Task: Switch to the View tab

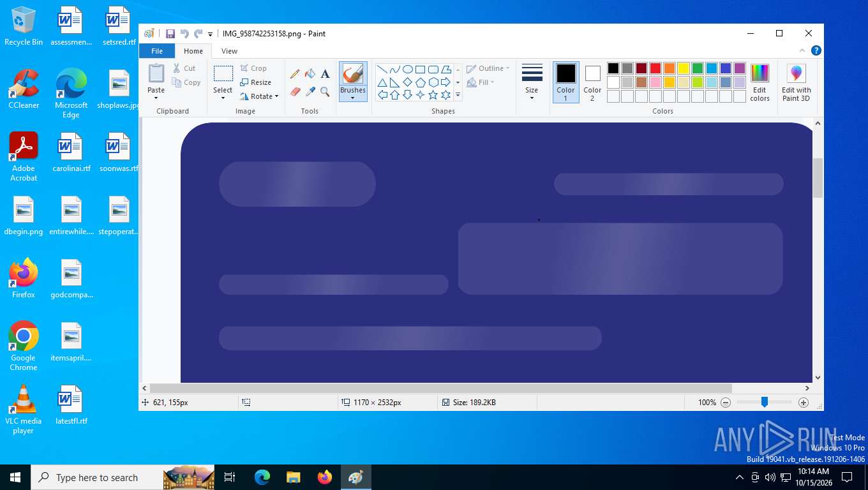Action: pyautogui.click(x=229, y=51)
